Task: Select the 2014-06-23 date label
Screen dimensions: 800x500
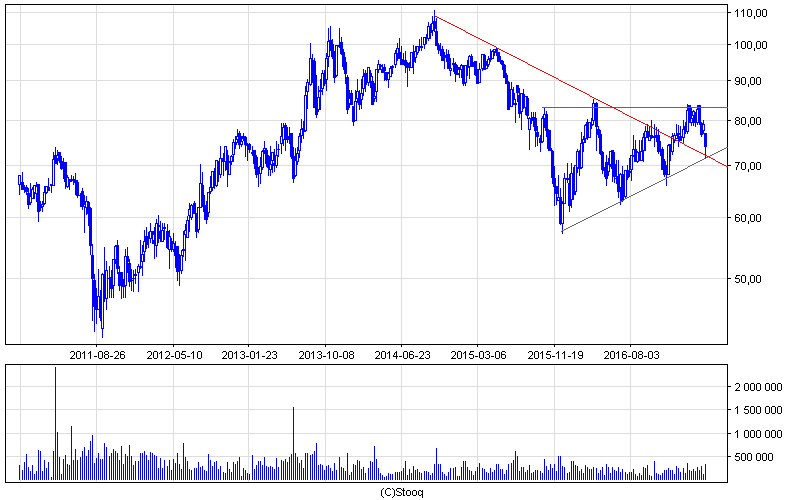Action: click(x=402, y=355)
